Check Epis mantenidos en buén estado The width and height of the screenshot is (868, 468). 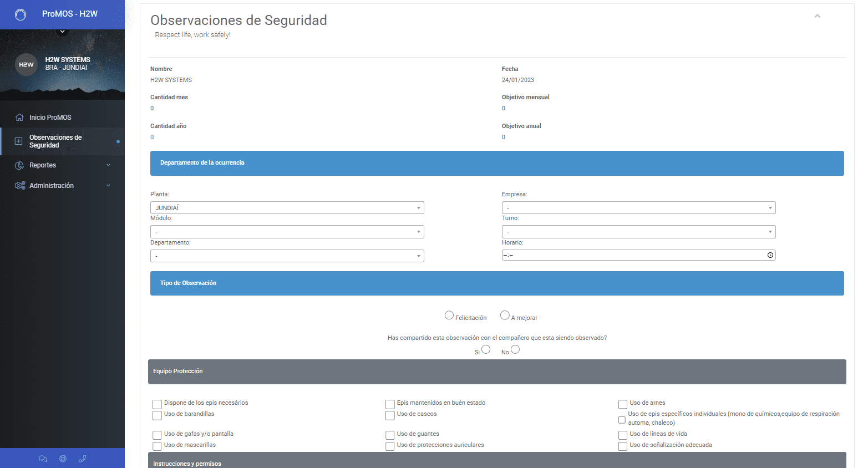(390, 404)
